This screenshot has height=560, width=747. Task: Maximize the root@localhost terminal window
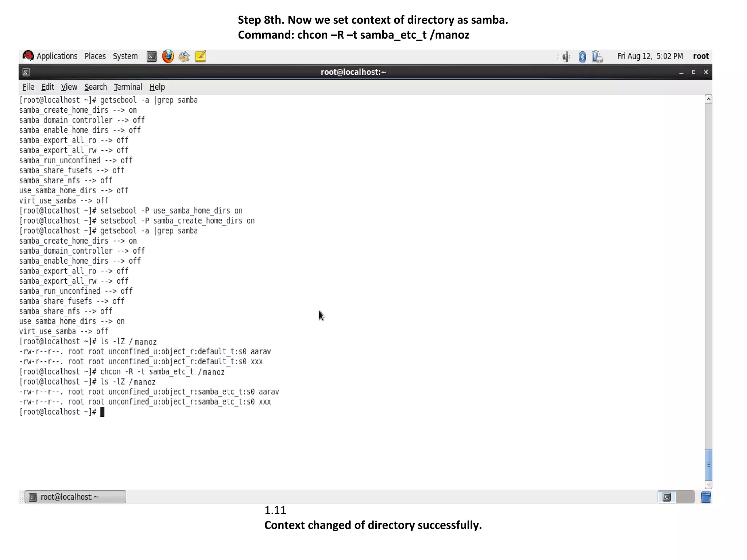click(693, 72)
